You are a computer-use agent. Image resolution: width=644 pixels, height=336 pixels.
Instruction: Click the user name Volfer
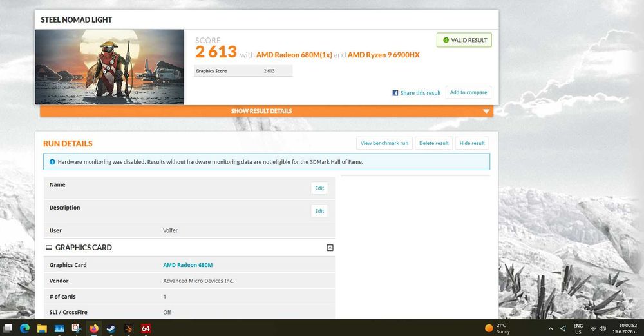pos(170,230)
